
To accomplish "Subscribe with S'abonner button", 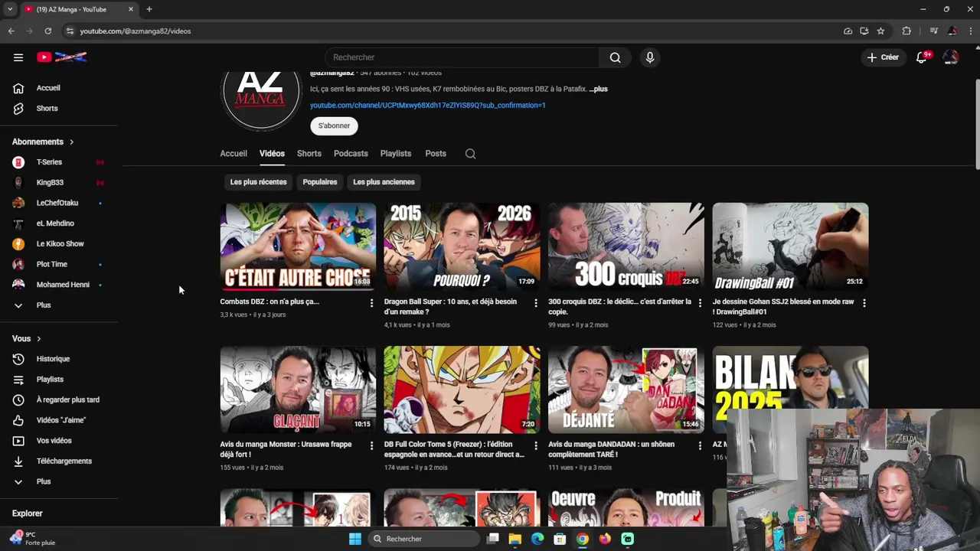I will (x=334, y=126).
